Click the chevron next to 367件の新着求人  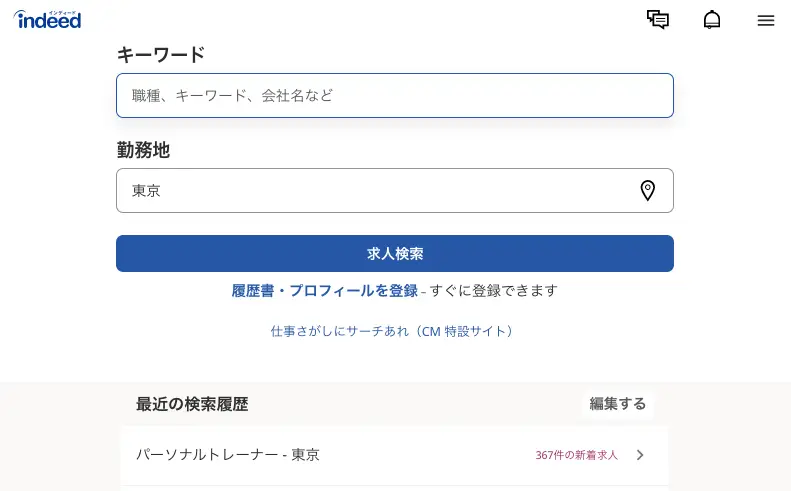(640, 455)
